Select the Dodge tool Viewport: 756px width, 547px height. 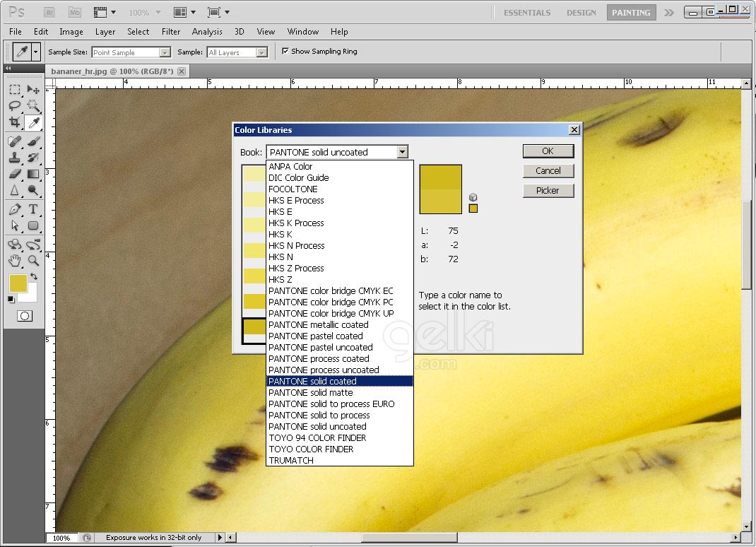coord(33,190)
